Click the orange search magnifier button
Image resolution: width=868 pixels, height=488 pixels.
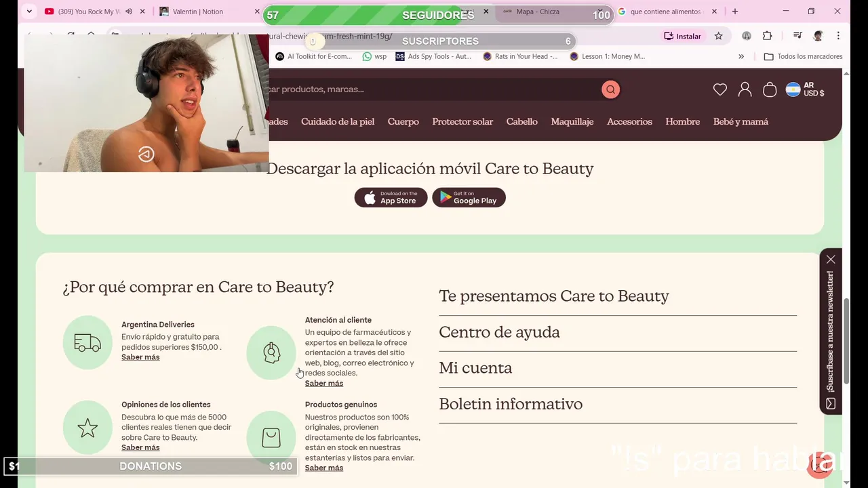610,89
